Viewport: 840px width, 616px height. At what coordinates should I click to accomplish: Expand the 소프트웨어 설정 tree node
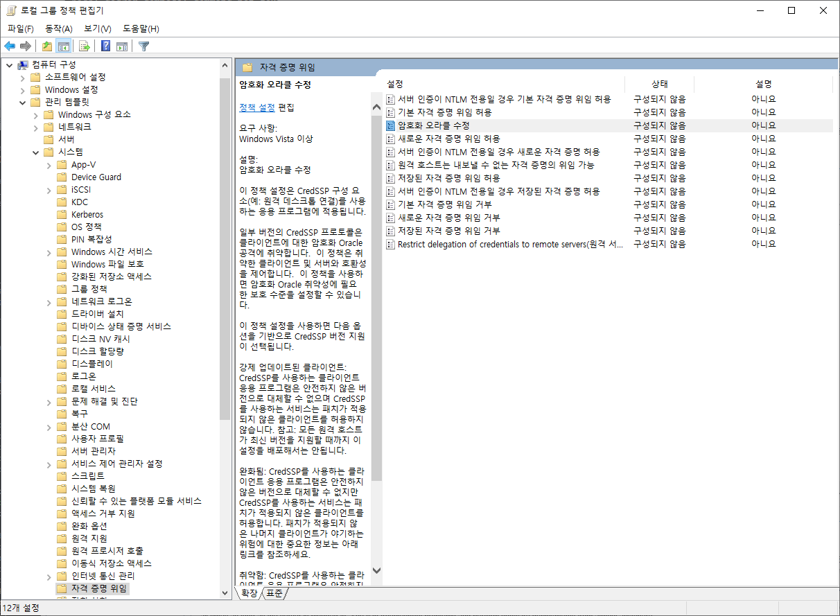pos(23,77)
